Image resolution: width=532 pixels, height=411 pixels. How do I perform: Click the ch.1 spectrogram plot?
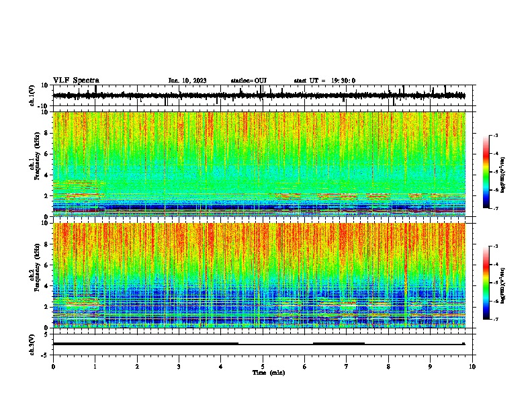(x=259, y=164)
